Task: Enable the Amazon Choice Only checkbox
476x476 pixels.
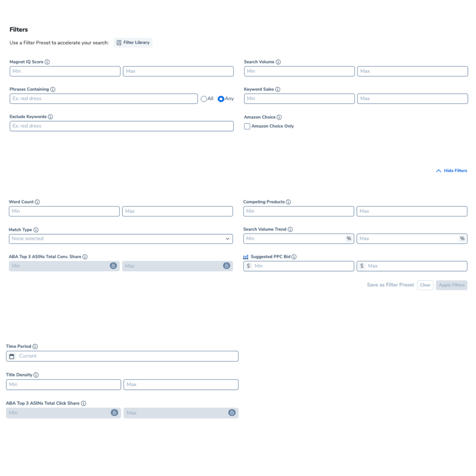Action: click(247, 126)
